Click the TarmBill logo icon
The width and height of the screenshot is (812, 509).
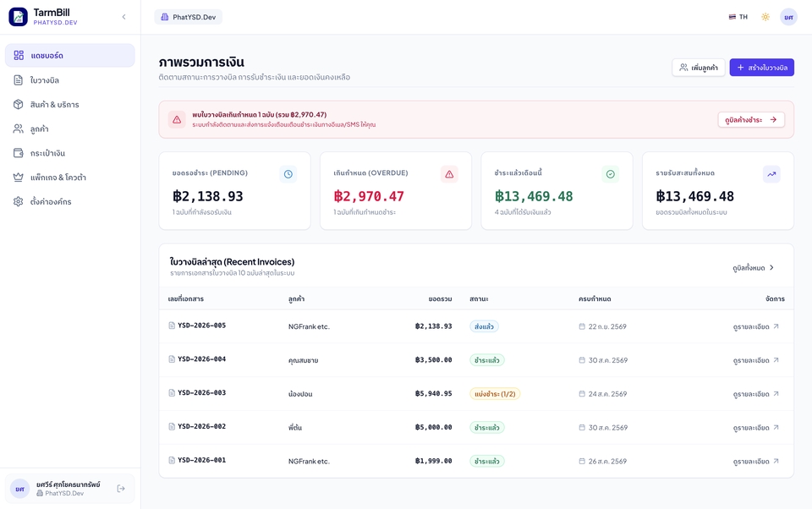(x=18, y=17)
